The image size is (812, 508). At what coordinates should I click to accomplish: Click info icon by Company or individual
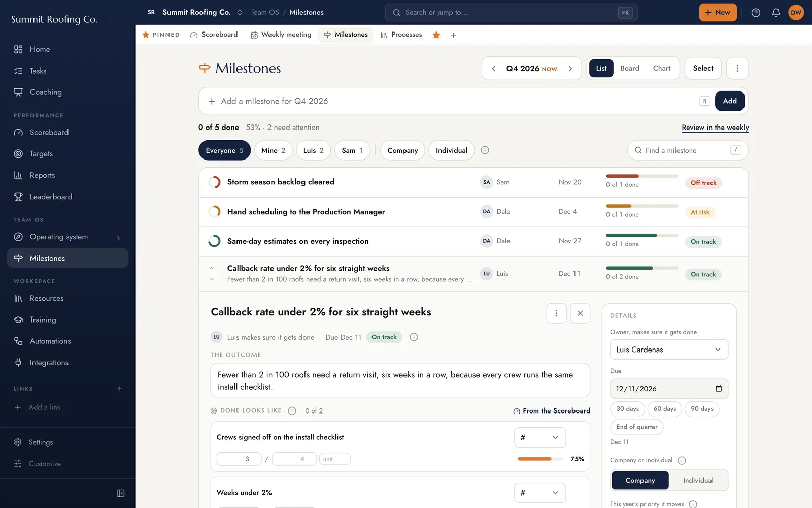[682, 461]
